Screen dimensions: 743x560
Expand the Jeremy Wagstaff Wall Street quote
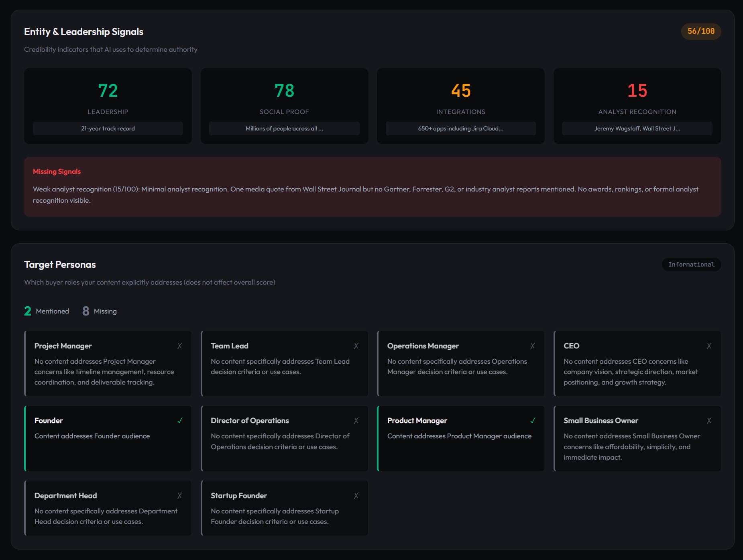click(x=637, y=128)
